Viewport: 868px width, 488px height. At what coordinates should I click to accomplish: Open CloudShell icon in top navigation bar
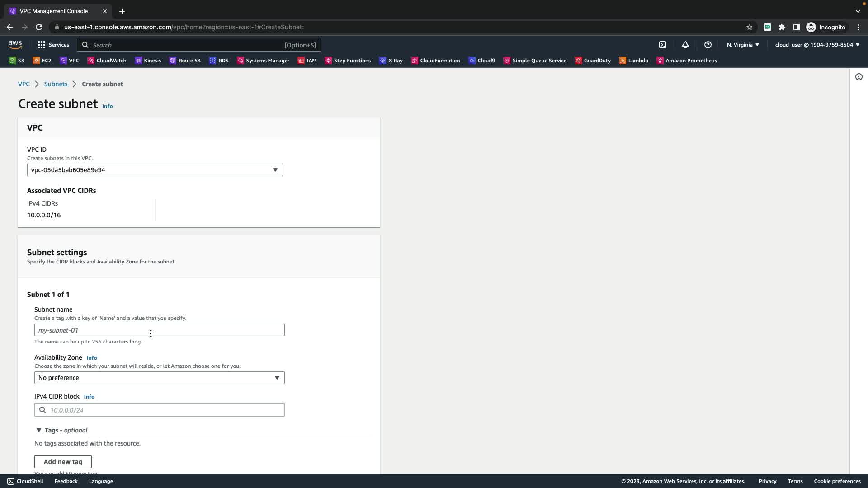point(663,45)
